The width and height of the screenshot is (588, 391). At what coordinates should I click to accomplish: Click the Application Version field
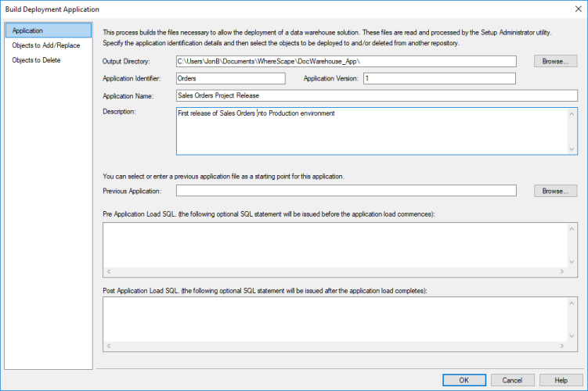click(439, 78)
